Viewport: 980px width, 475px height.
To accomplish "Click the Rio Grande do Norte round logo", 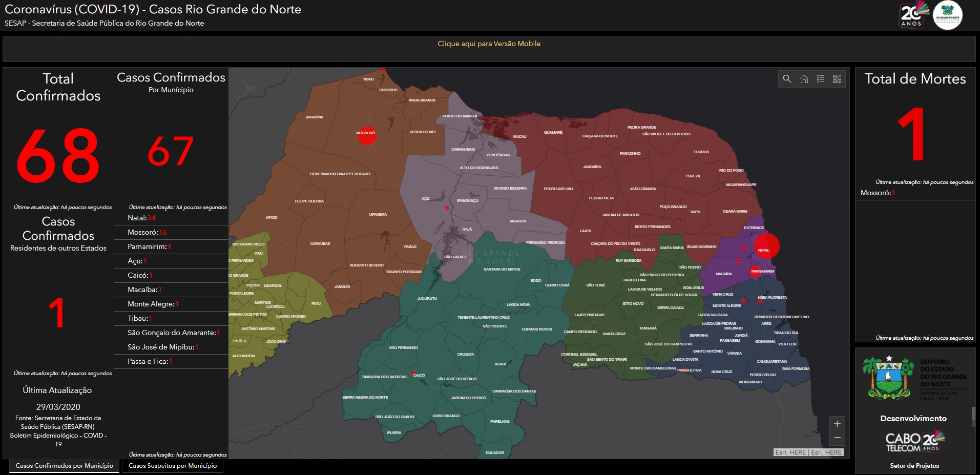I will coord(948,15).
